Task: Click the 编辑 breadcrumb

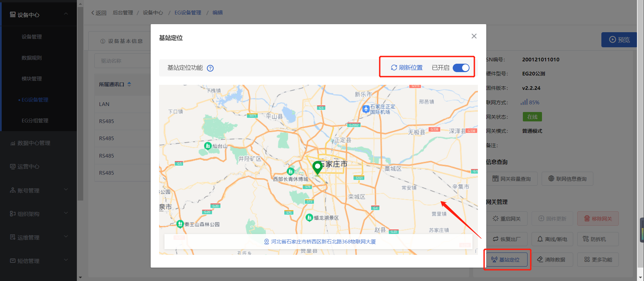Action: [x=217, y=13]
